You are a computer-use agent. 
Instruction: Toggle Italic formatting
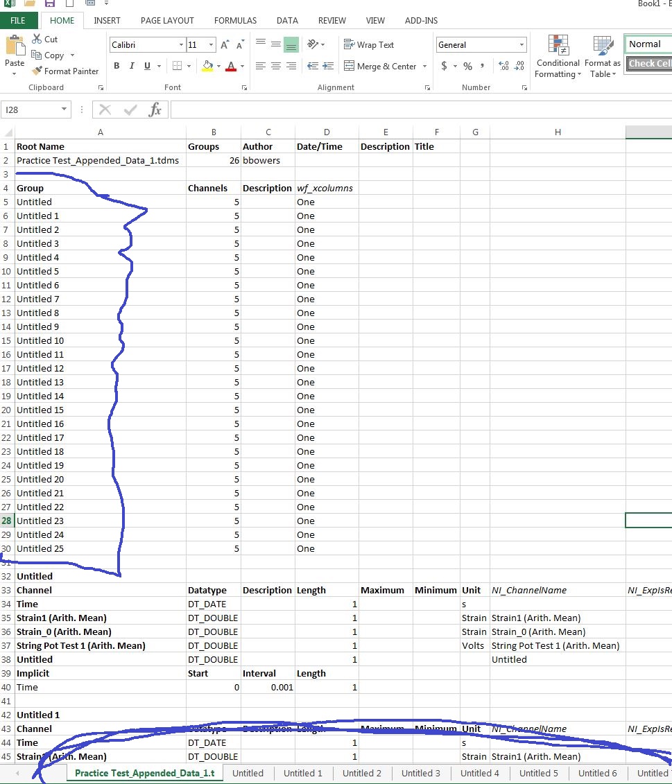click(x=132, y=66)
